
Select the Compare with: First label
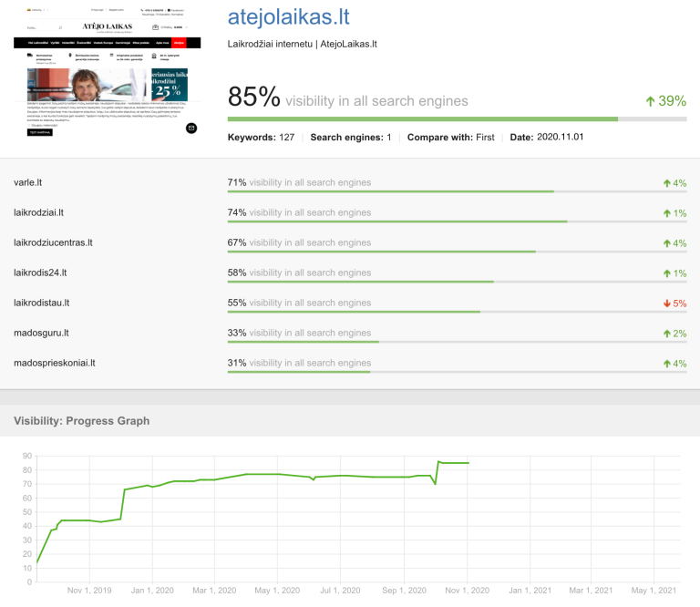(450, 138)
